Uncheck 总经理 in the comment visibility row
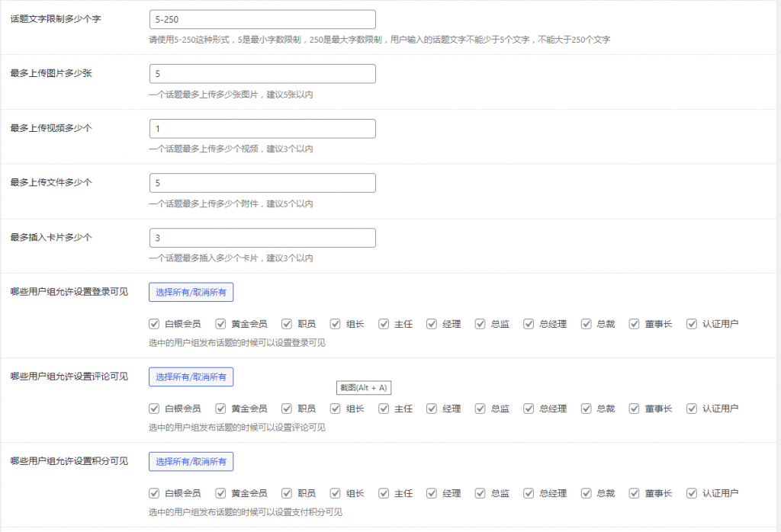Viewport: 781px width, 532px height. [529, 408]
